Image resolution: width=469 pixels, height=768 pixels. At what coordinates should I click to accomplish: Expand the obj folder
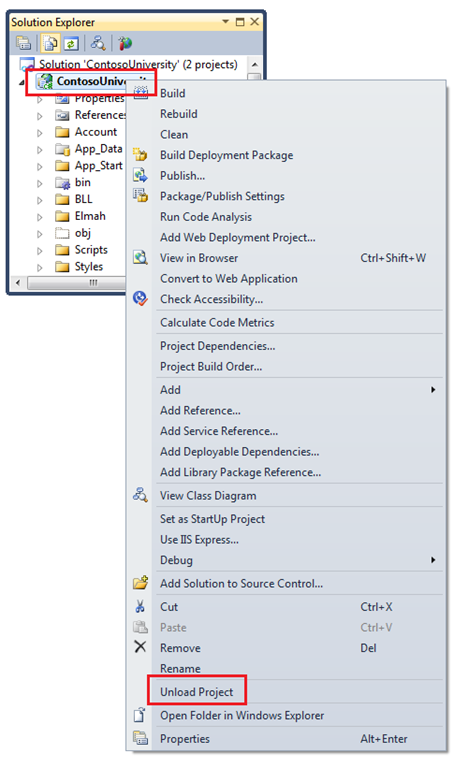coord(40,234)
